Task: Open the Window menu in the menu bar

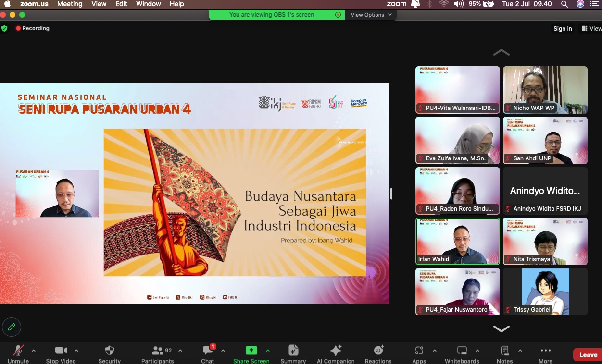Action: pos(148,4)
